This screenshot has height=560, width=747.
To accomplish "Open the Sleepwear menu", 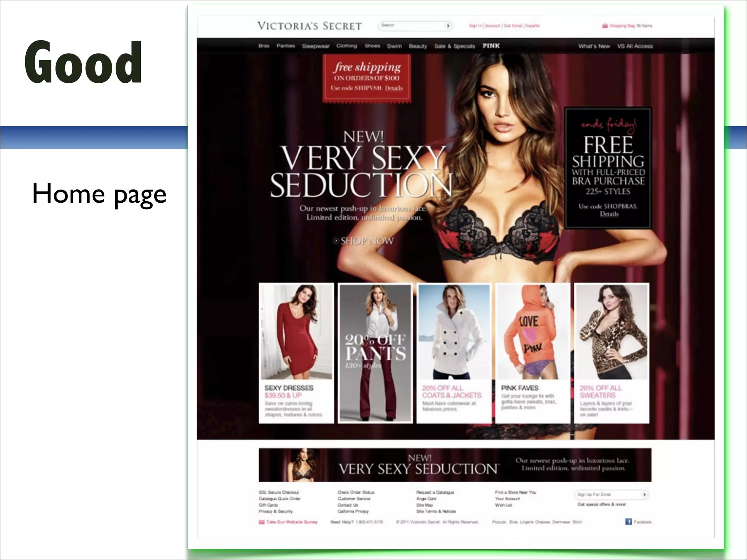I will pyautogui.click(x=316, y=46).
